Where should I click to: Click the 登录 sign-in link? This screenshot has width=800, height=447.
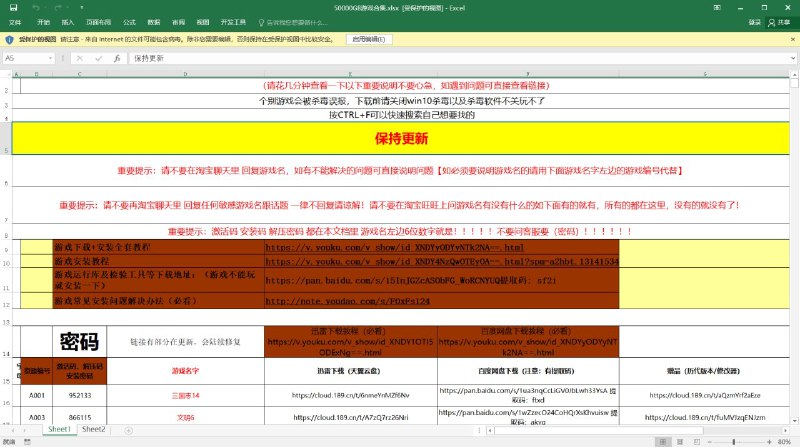click(755, 22)
